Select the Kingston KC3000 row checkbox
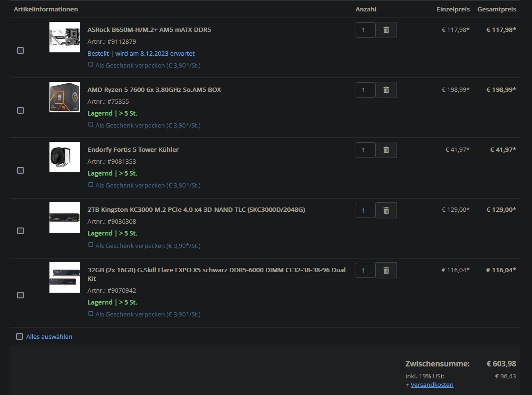 coord(20,231)
